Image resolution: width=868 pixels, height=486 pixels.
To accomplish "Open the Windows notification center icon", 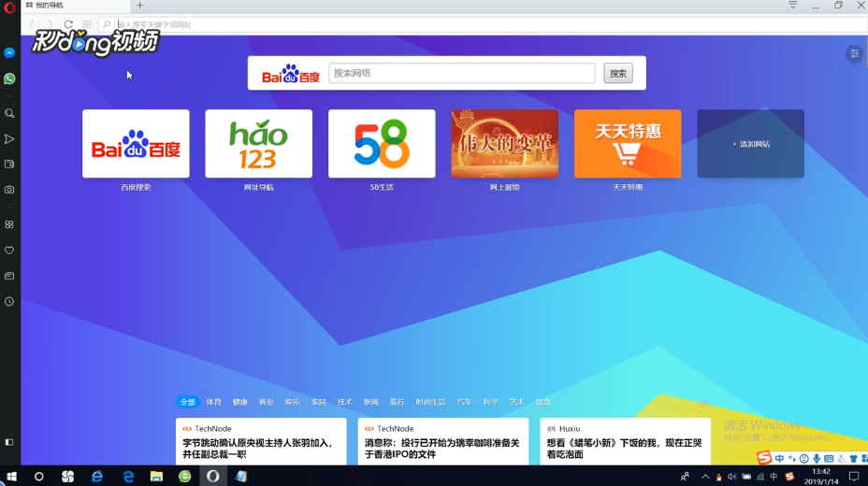I will 854,477.
